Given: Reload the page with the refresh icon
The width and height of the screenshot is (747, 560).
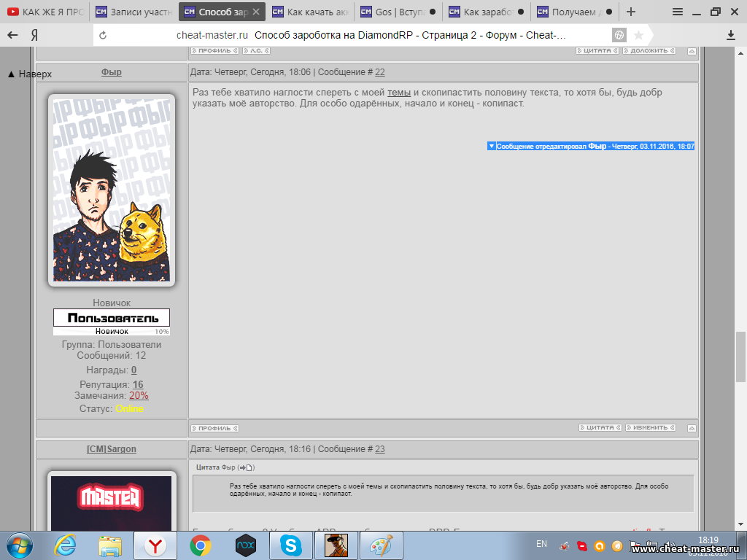Looking at the screenshot, I should (x=103, y=35).
